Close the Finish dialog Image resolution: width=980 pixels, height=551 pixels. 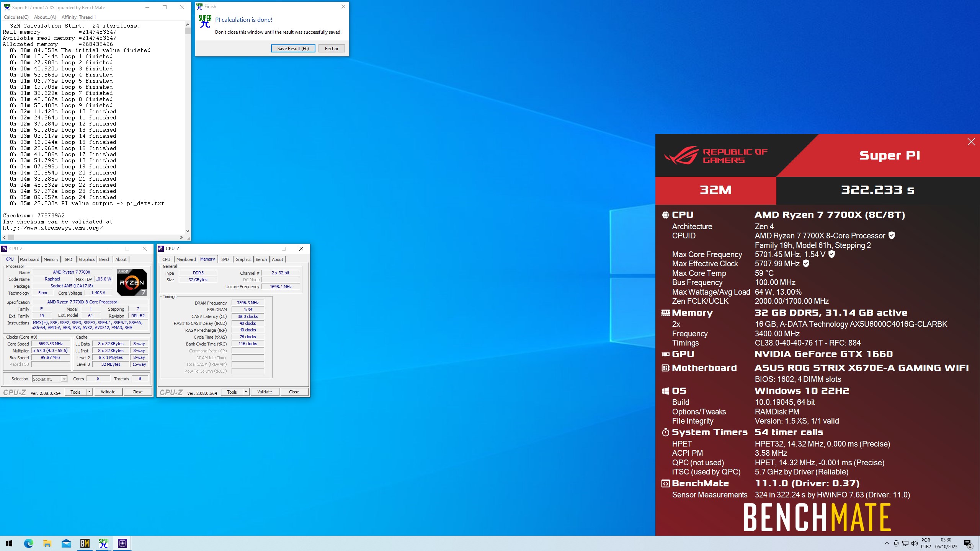[343, 7]
